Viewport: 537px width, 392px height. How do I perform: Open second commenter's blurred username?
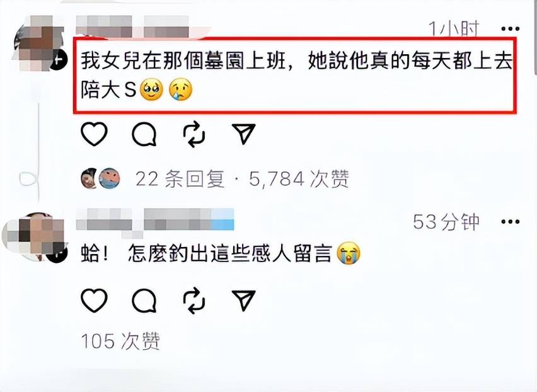click(155, 220)
